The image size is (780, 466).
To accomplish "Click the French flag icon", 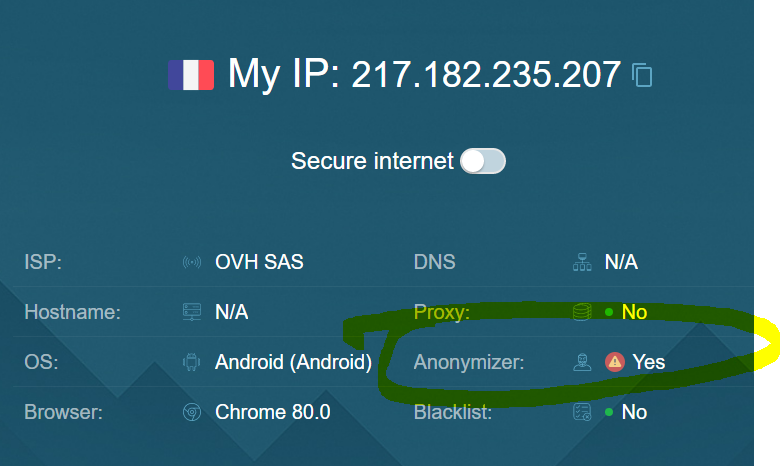I will (x=191, y=75).
